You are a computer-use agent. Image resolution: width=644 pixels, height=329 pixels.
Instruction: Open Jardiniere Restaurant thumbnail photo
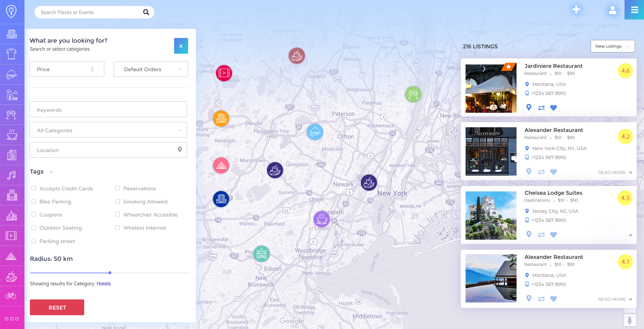pyautogui.click(x=491, y=89)
